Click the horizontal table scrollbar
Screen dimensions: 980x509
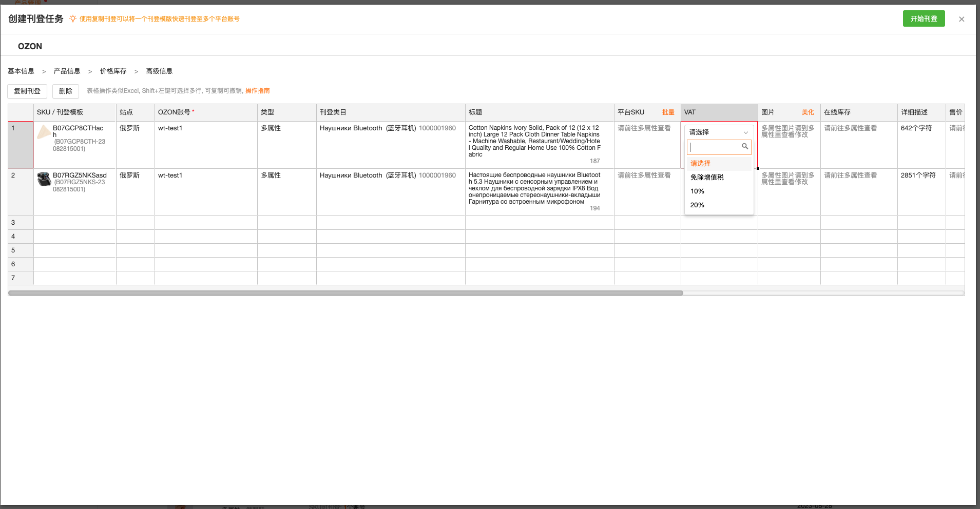[x=345, y=293]
